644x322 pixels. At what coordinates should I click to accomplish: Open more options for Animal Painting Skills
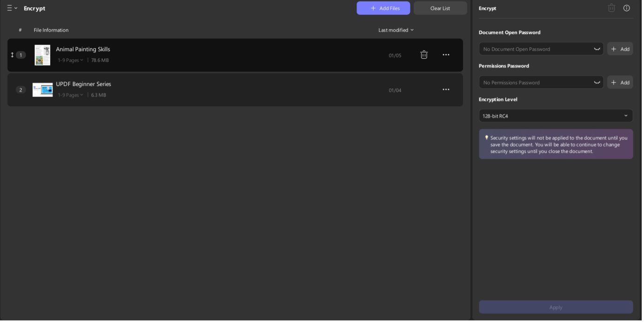pyautogui.click(x=446, y=55)
